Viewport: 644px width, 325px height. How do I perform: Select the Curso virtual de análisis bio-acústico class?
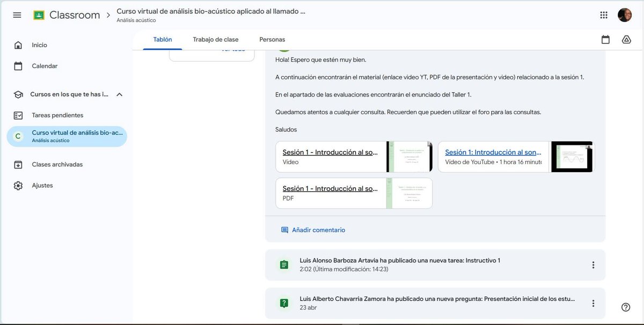point(67,136)
